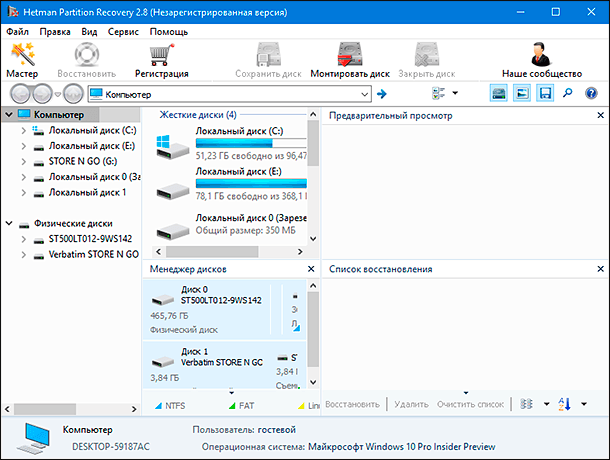Click the recovery list view options icon
This screenshot has height=460, width=610.
526,404
